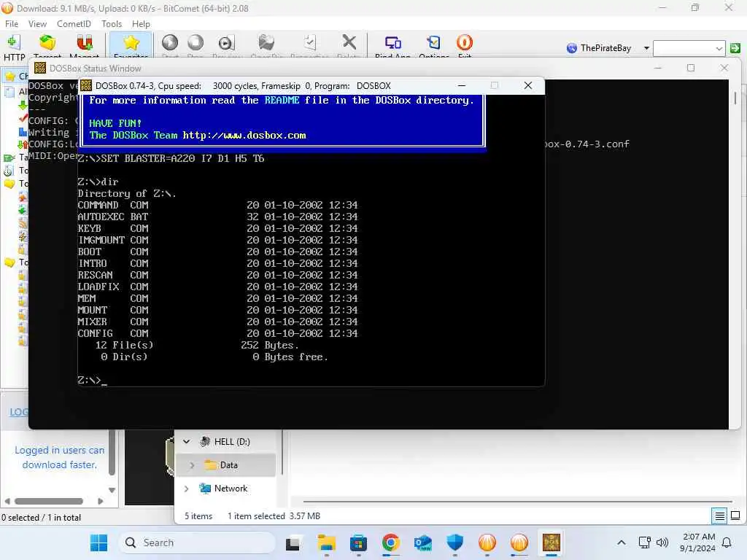This screenshot has width=747, height=560.
Task: Click "0 selected / 1 in total" status text
Action: click(x=41, y=517)
